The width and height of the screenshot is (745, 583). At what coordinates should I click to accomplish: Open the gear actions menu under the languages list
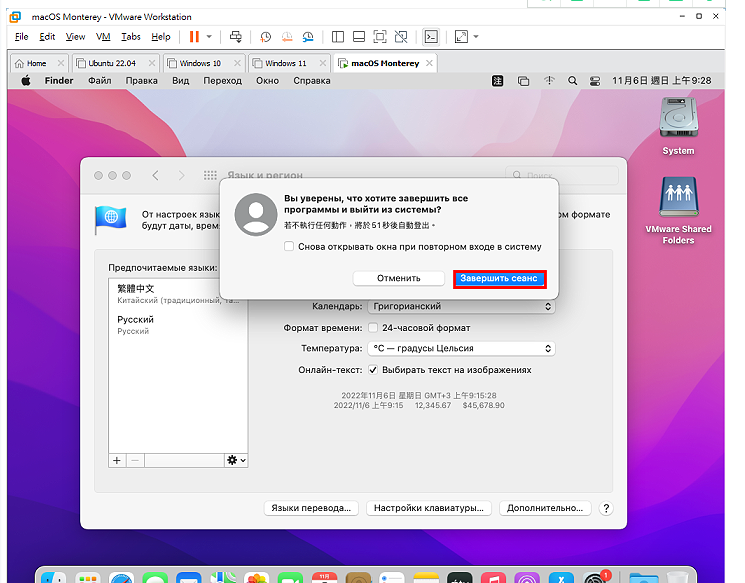pos(236,460)
